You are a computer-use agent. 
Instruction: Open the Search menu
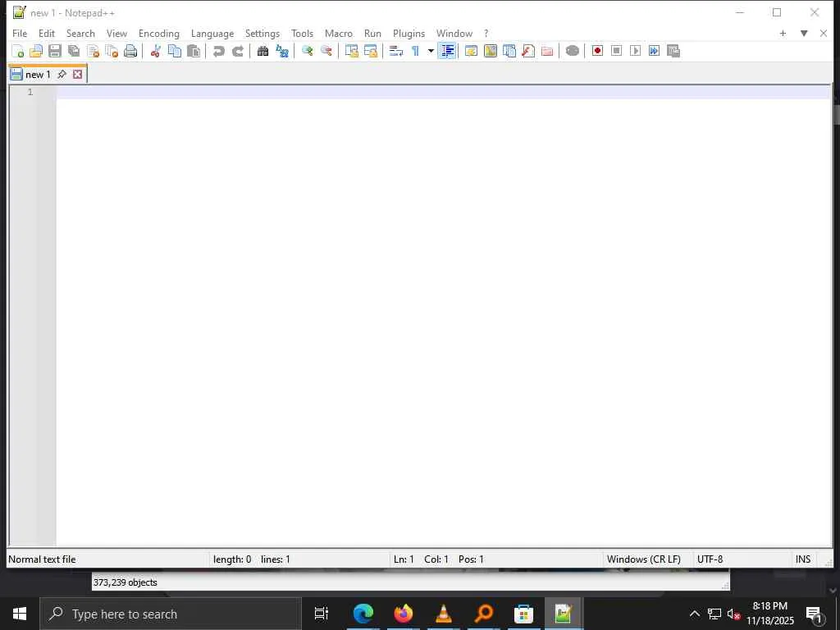click(80, 33)
